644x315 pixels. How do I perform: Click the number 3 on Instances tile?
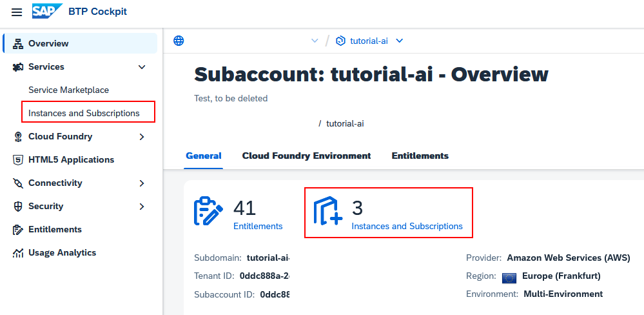coord(357,208)
